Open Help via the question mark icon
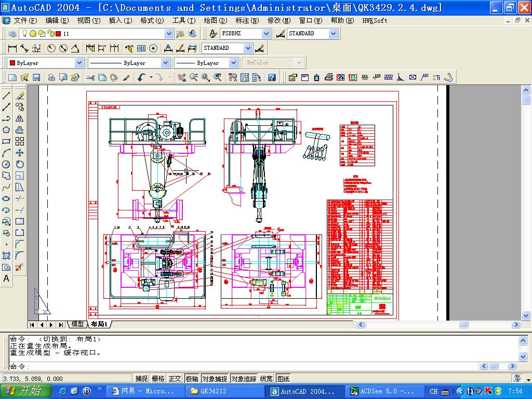The height and width of the screenshot is (399, 532). (x=271, y=77)
